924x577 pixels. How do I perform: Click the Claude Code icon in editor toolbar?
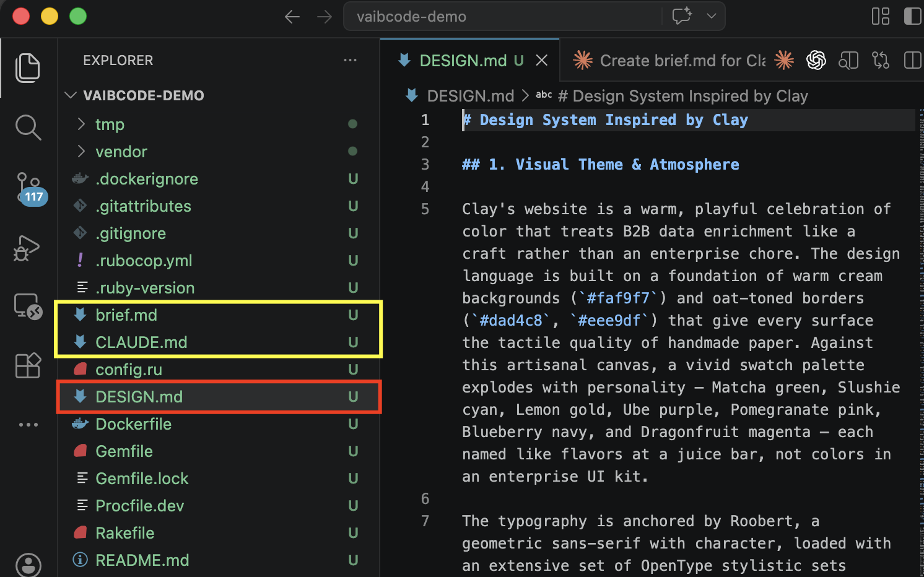[784, 60]
